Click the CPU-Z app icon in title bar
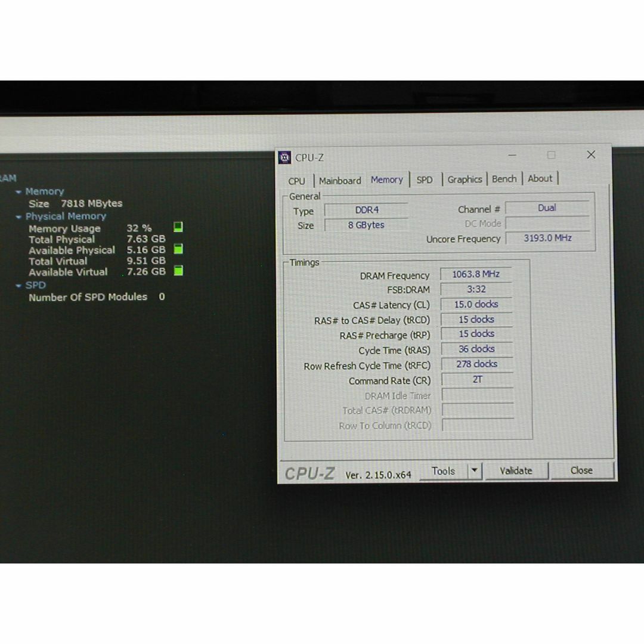This screenshot has width=644, height=644. coord(284,157)
